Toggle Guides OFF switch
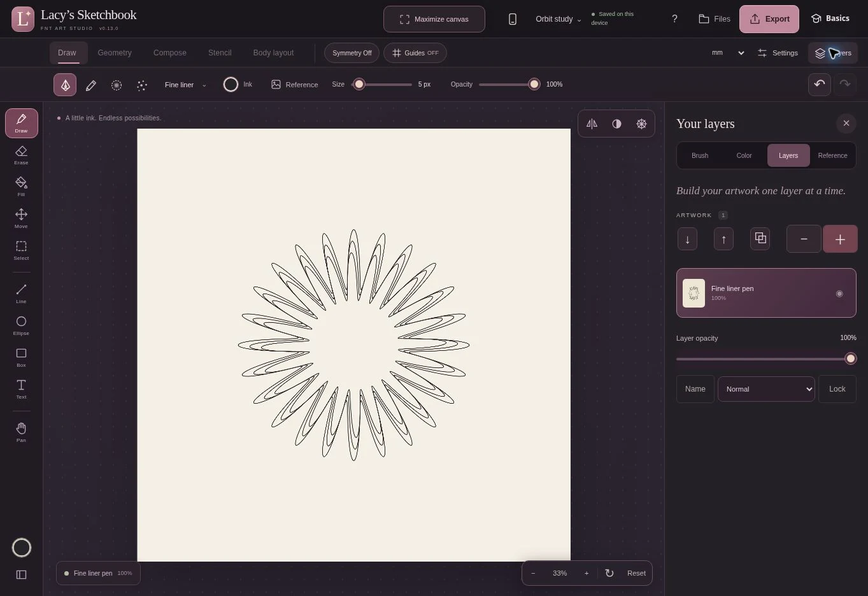The width and height of the screenshot is (868, 596). click(415, 53)
